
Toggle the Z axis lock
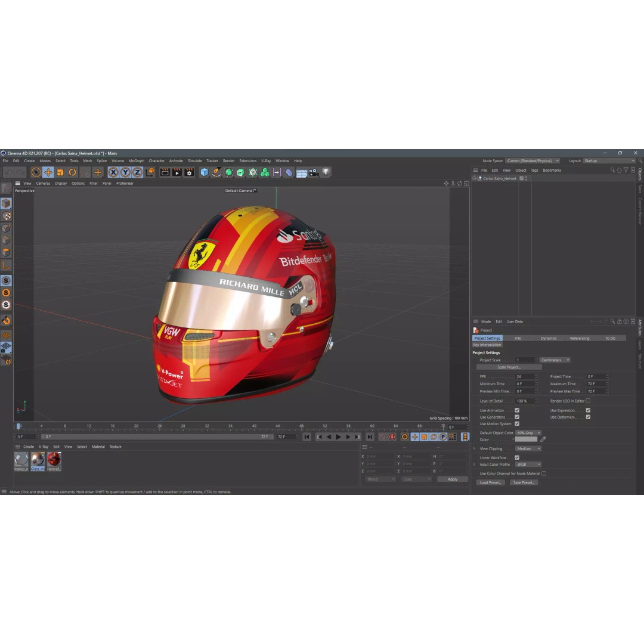(137, 172)
